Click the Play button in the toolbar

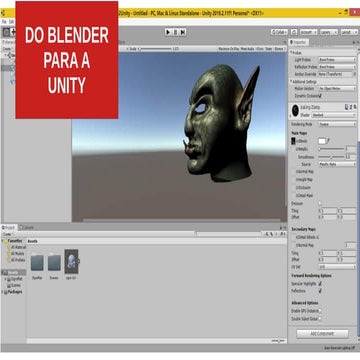click(x=168, y=32)
